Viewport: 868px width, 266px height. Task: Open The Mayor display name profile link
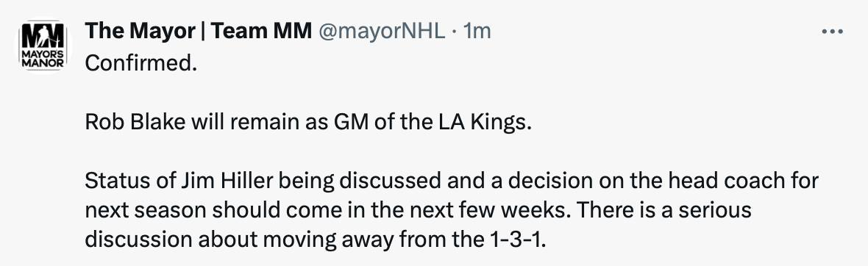point(140,32)
